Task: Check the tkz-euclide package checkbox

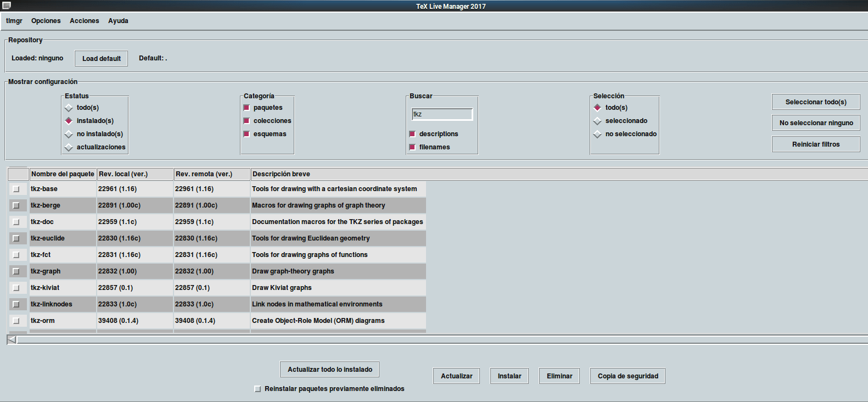Action: [16, 238]
